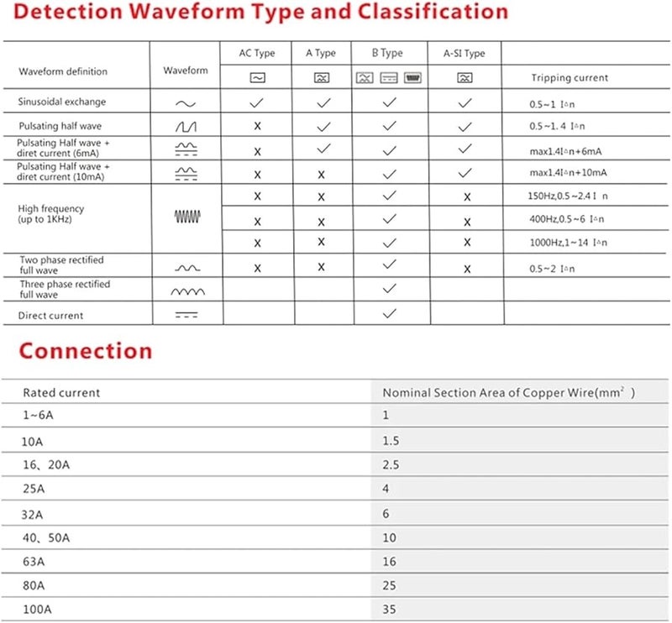Click B Type checkmark in Direct current row
The height and width of the screenshot is (623, 672).
[x=388, y=314]
